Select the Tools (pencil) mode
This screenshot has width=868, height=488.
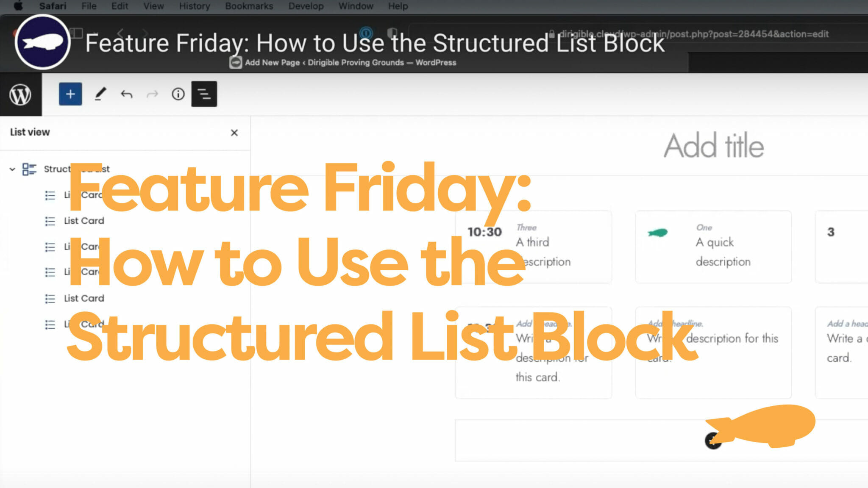(100, 94)
